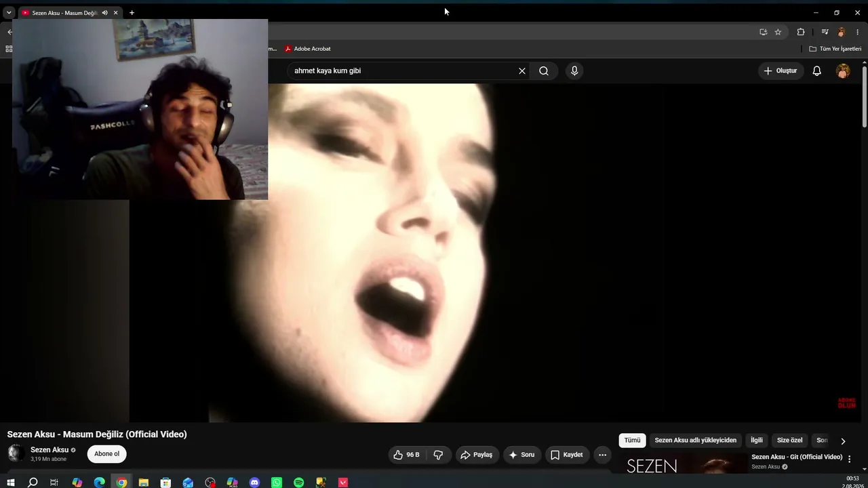Open the Adobe Acrobat bookmark

pos(308,49)
